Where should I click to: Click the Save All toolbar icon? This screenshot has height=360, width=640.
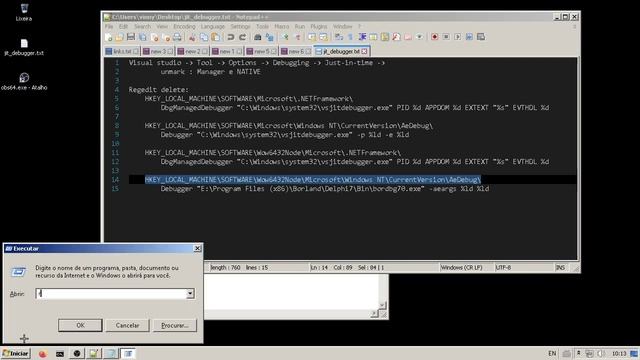click(x=142, y=37)
